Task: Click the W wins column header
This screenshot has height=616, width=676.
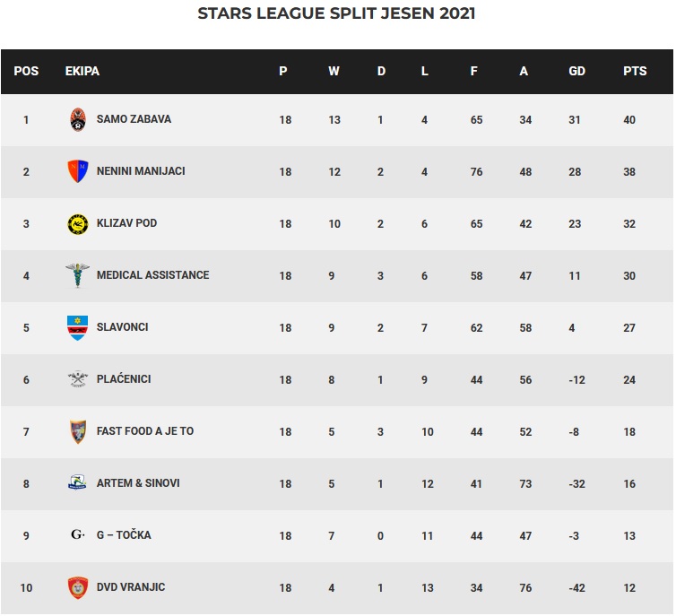Action: point(334,71)
